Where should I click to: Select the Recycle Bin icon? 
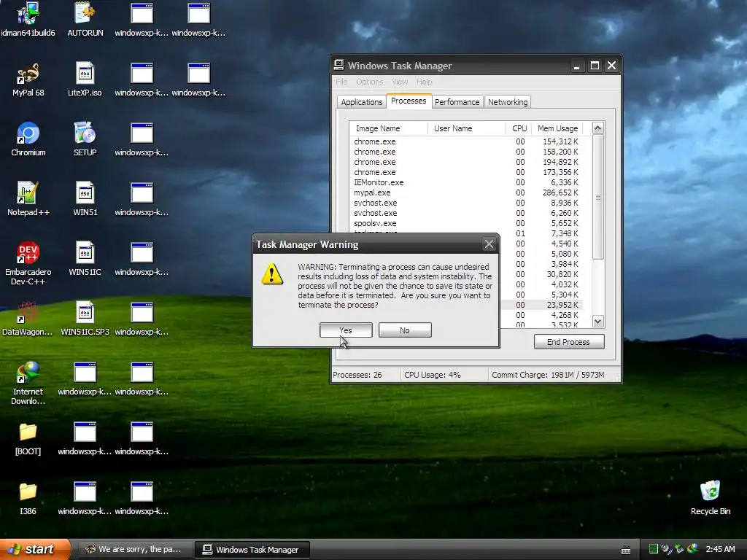pyautogui.click(x=711, y=498)
